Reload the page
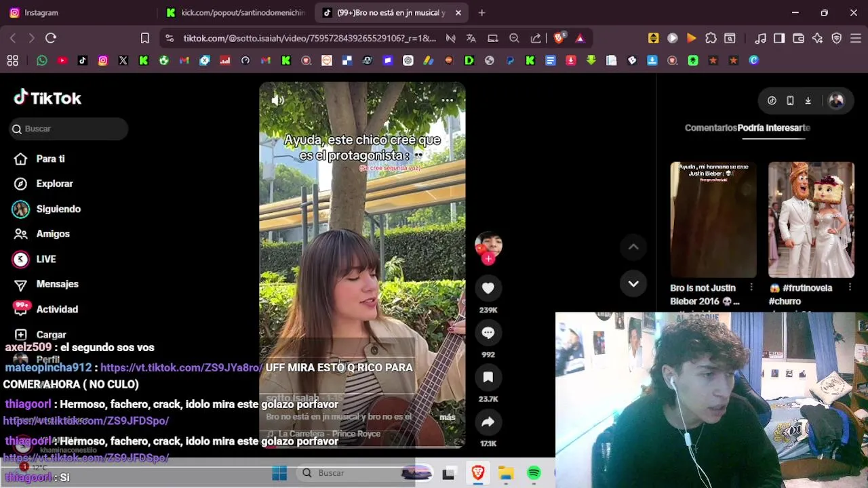This screenshot has width=868, height=488. 51,38
